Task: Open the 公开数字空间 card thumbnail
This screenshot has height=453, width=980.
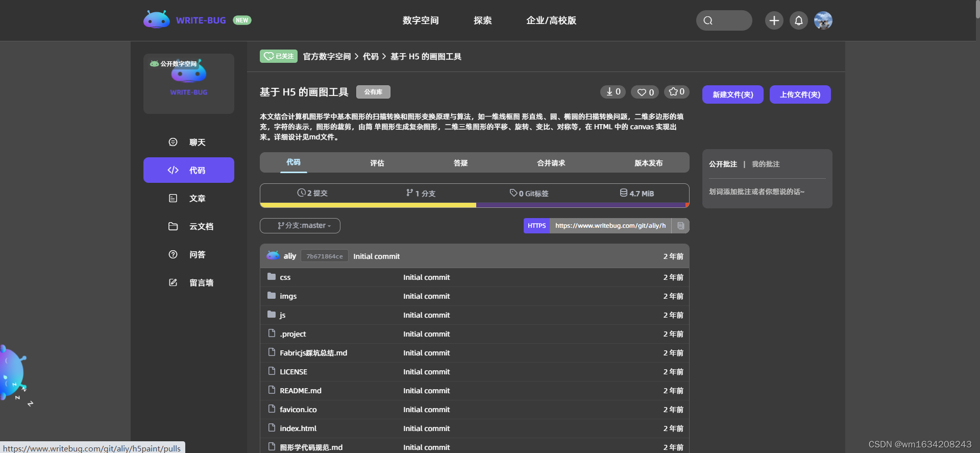Action: tap(189, 83)
